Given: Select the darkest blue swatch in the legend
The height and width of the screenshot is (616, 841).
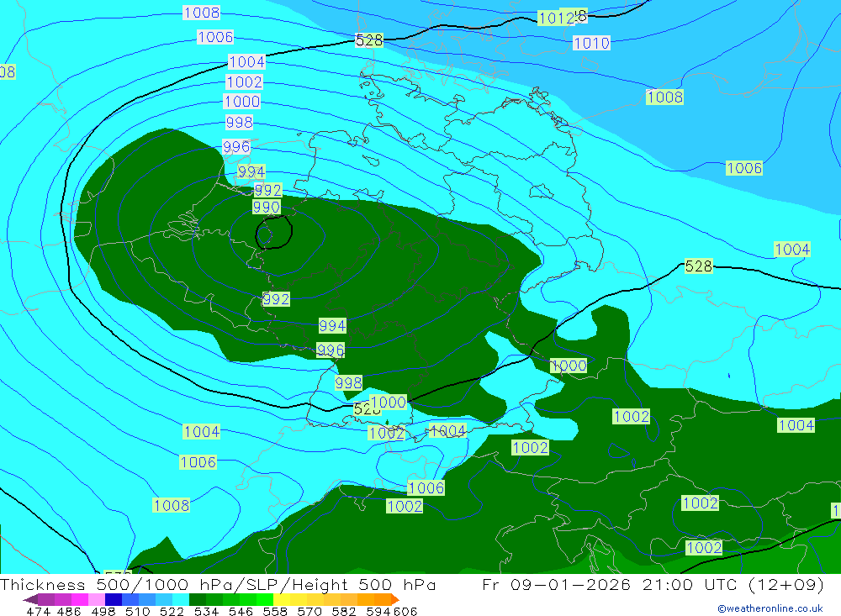Looking at the screenshot, I should pyautogui.click(x=114, y=599).
